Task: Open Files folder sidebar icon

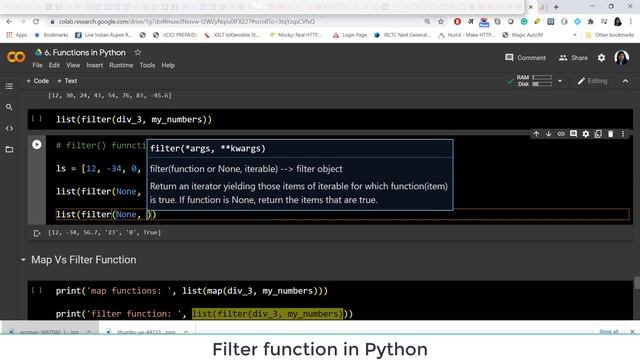Action: [9, 149]
